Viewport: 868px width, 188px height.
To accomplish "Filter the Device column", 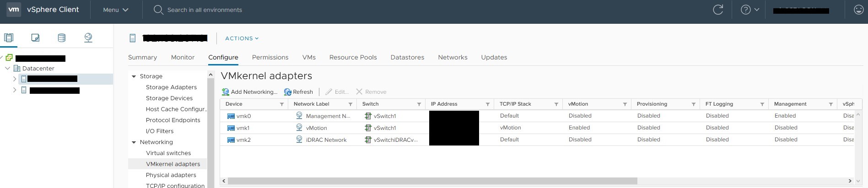I will point(282,104).
